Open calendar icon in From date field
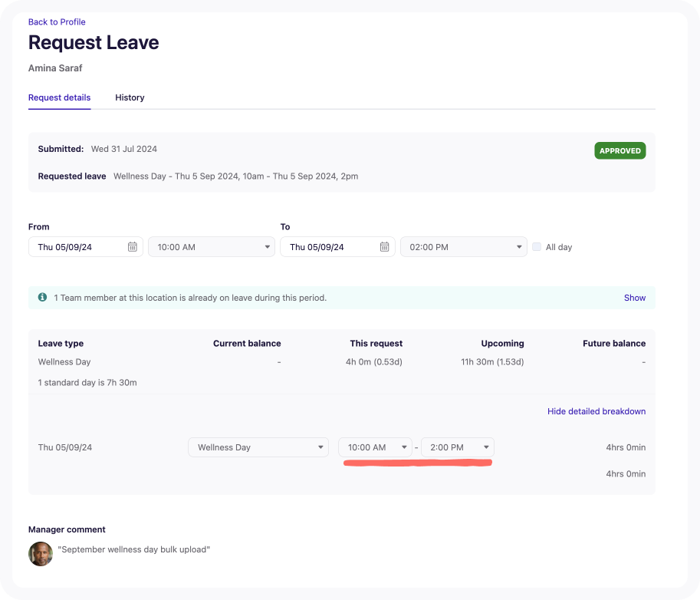Viewport: 700px width, 600px height. pyautogui.click(x=132, y=247)
